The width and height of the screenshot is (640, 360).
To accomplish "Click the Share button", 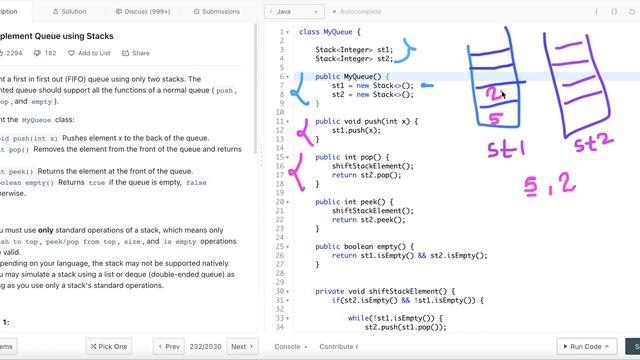I will click(x=136, y=53).
